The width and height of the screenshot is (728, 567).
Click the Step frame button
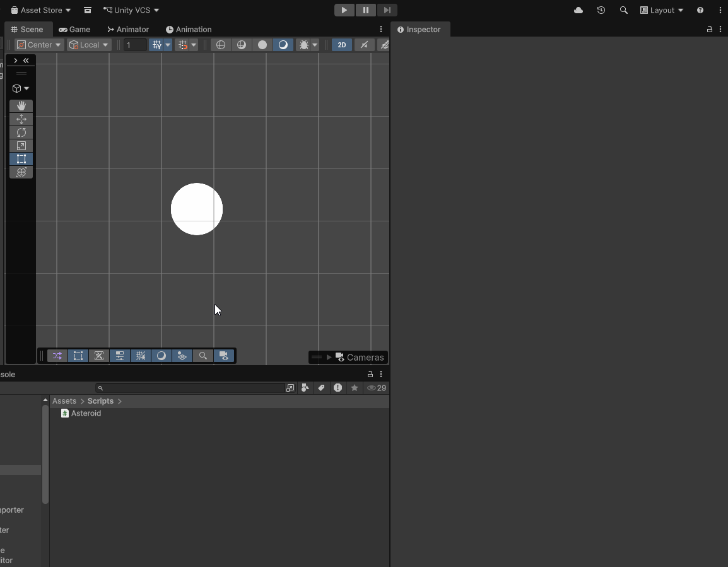tap(387, 10)
